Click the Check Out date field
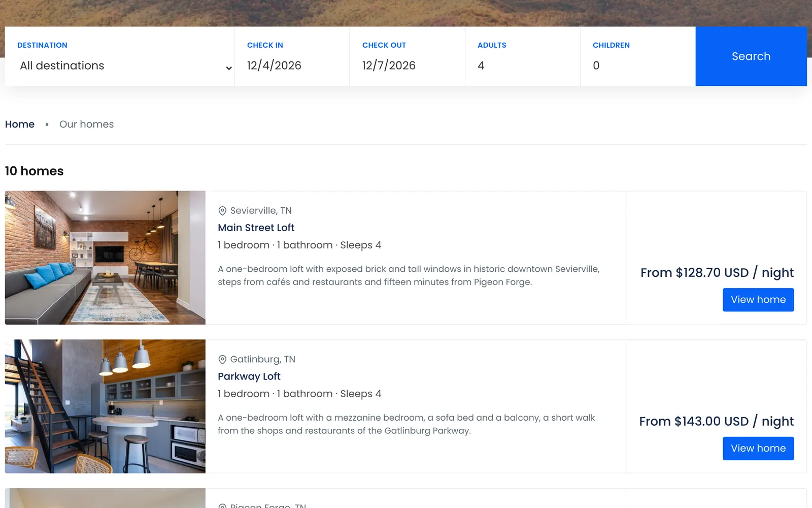The height and width of the screenshot is (508, 812). (x=407, y=66)
